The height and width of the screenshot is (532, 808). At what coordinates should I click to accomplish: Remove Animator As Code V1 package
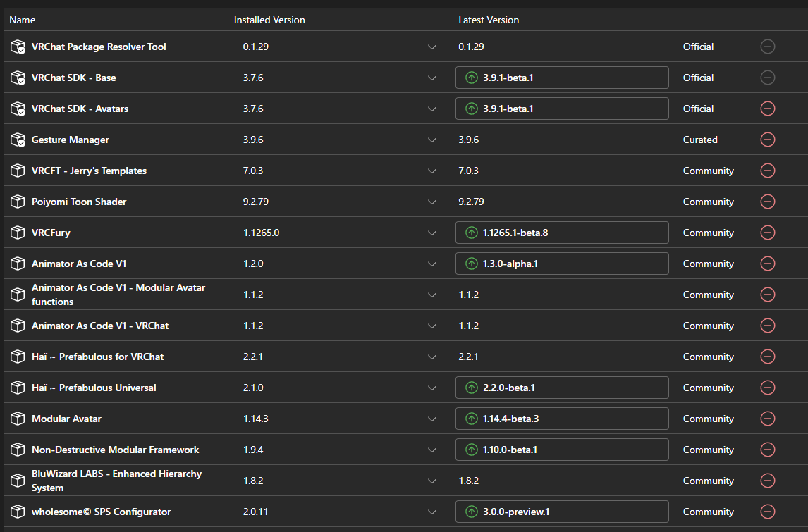(x=767, y=264)
